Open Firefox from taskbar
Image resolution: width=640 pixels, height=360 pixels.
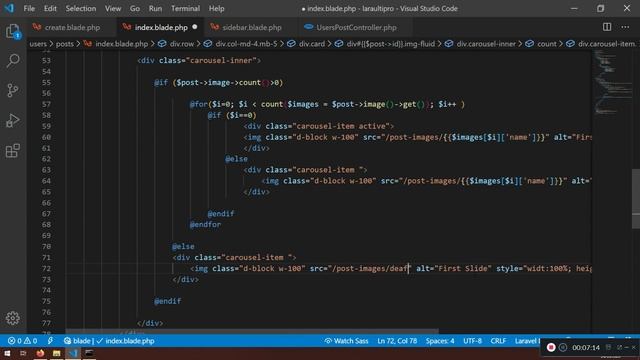coord(40,353)
